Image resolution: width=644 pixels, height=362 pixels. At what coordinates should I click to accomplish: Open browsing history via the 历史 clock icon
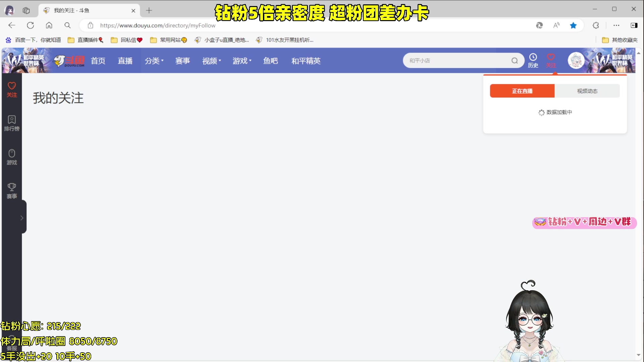click(533, 60)
